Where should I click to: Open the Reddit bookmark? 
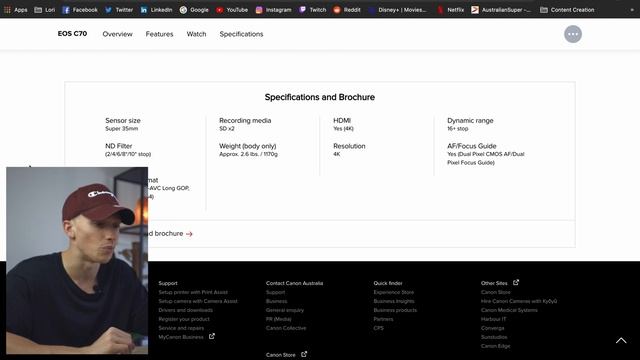click(347, 10)
